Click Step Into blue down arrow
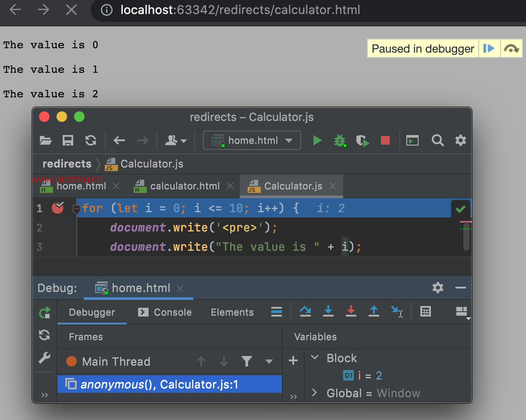The image size is (526, 420). tap(328, 312)
